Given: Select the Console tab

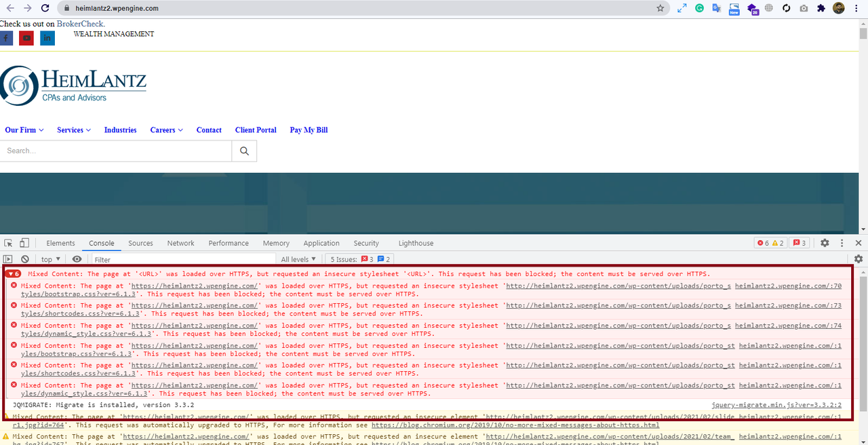Looking at the screenshot, I should (102, 243).
